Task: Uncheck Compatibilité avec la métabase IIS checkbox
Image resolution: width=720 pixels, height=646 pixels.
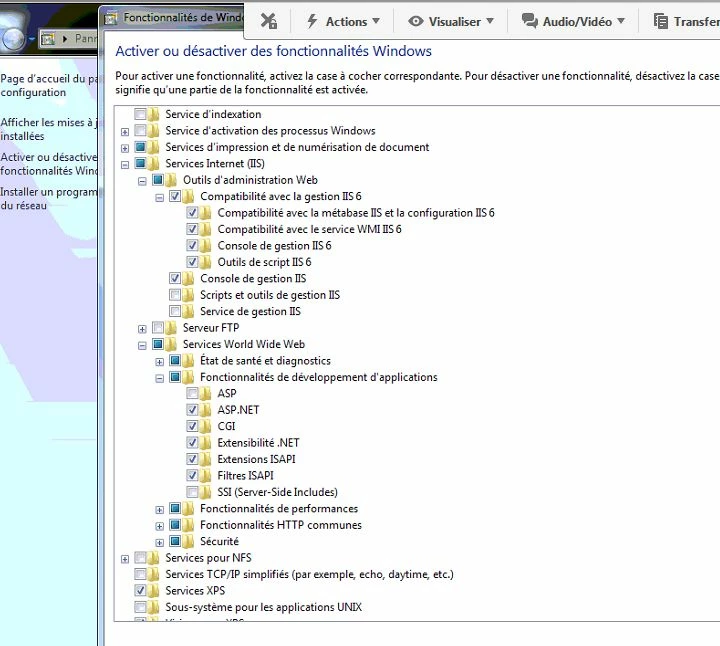Action: [x=192, y=213]
